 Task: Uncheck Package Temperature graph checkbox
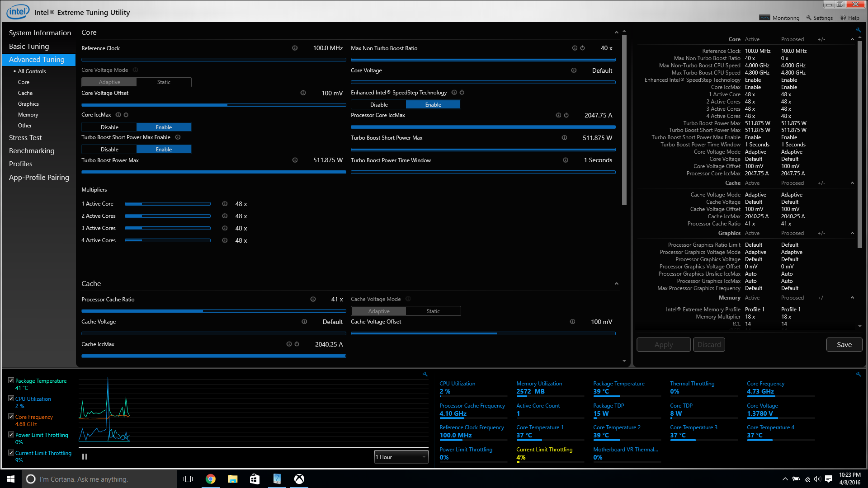point(11,380)
